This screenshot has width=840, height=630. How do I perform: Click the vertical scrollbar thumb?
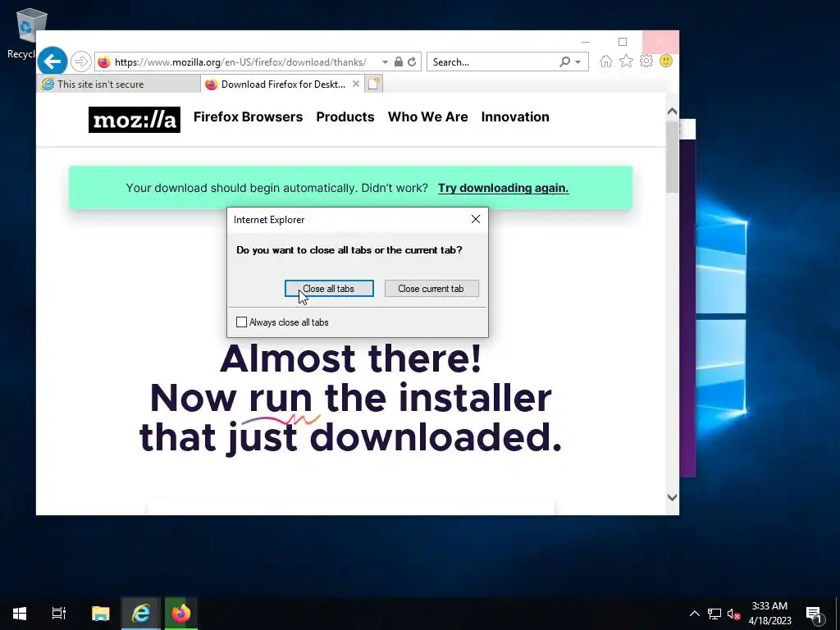click(672, 157)
